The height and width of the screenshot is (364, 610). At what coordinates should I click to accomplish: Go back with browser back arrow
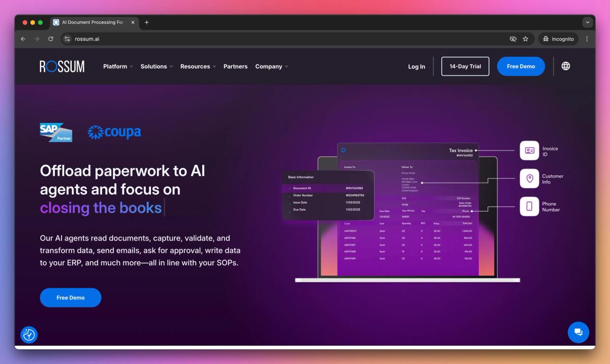tap(23, 39)
